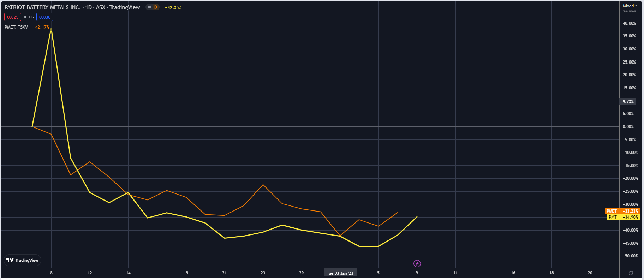Click the 9.73% crosshair price label
The image size is (644, 280).
tap(628, 101)
